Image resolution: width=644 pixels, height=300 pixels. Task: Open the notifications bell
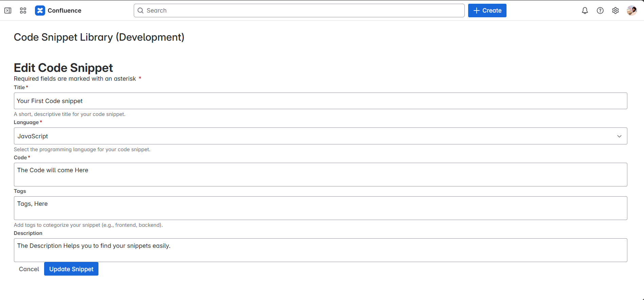585,11
